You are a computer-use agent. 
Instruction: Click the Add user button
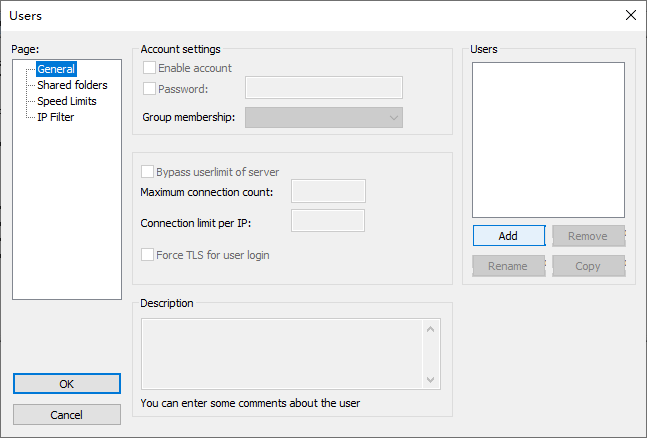[509, 236]
